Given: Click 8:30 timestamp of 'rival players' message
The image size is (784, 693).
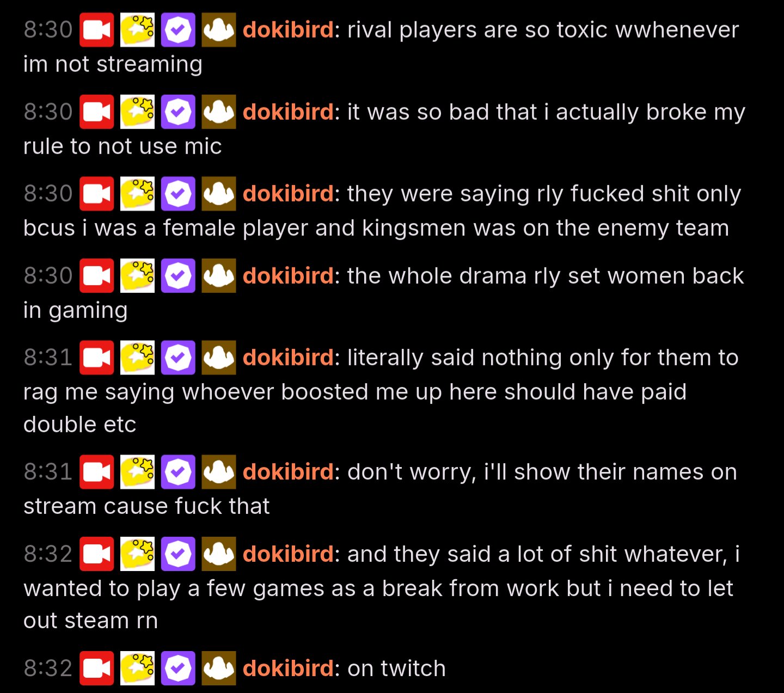Looking at the screenshot, I should [48, 30].
